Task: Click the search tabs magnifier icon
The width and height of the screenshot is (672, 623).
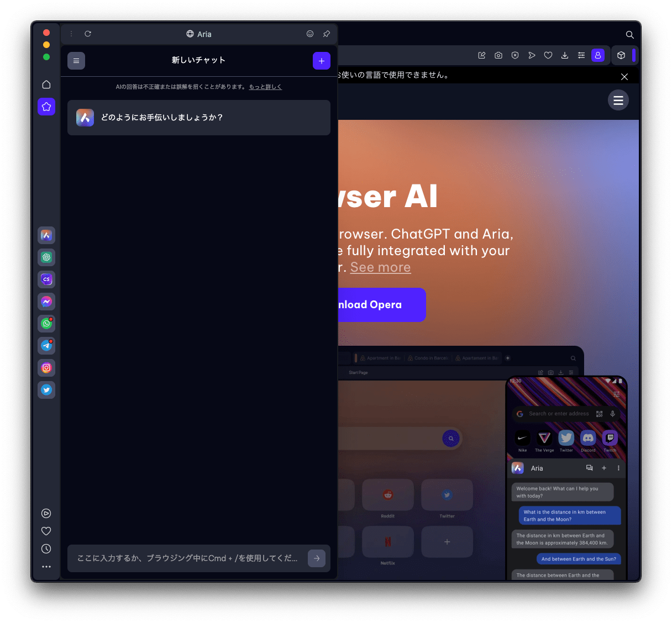Action: click(629, 34)
